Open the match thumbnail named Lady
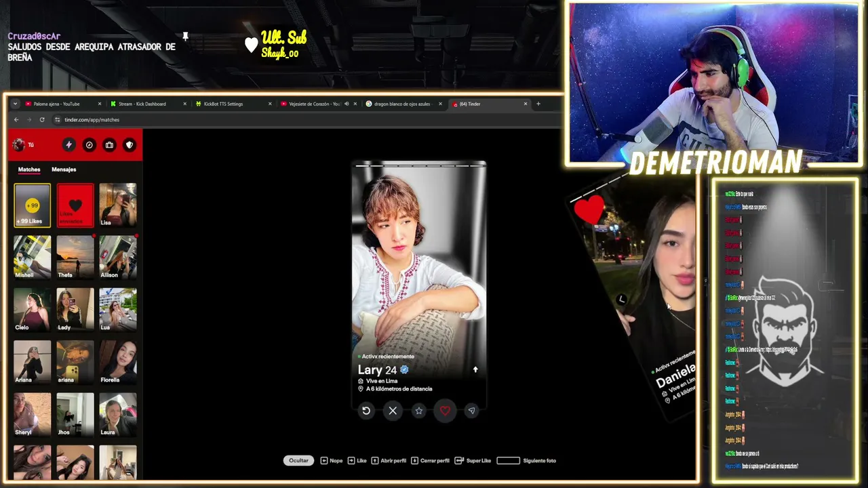The image size is (868, 488). 75,310
